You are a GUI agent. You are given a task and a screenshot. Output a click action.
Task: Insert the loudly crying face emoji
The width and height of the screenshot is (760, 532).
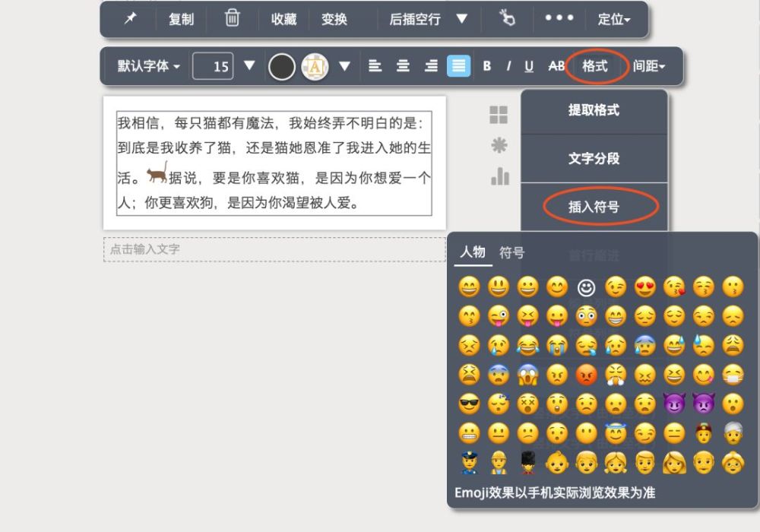point(557,345)
